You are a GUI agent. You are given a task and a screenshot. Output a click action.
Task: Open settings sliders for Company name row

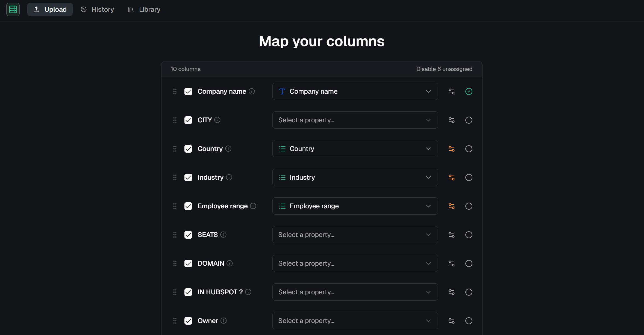tap(451, 91)
